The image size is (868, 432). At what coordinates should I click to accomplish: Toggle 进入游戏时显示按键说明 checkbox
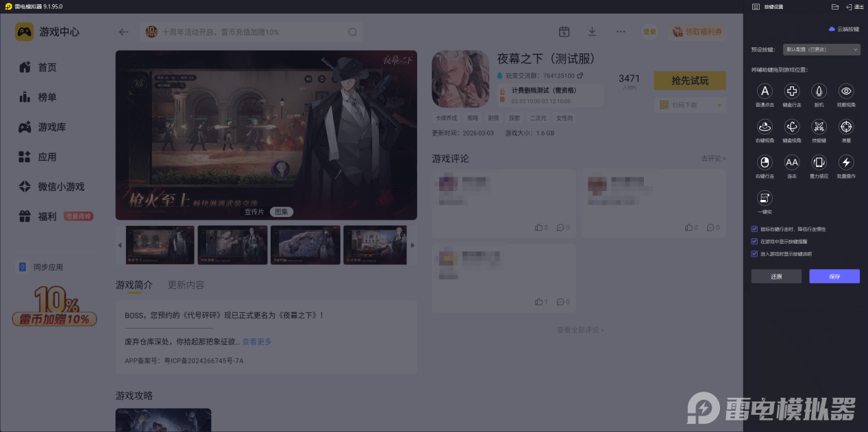click(754, 253)
